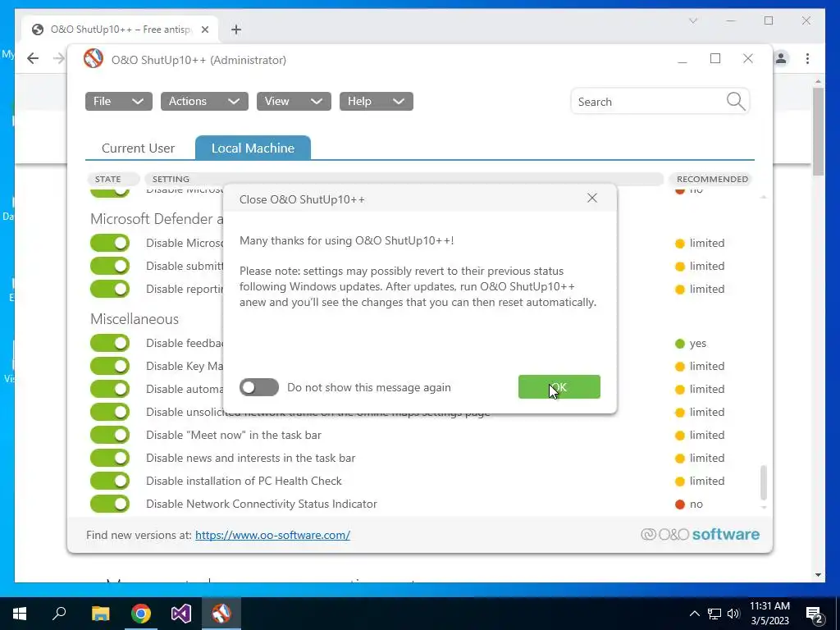Click the O&O ShutUp10++ taskbar icon
The width and height of the screenshot is (840, 630).
[x=221, y=614]
